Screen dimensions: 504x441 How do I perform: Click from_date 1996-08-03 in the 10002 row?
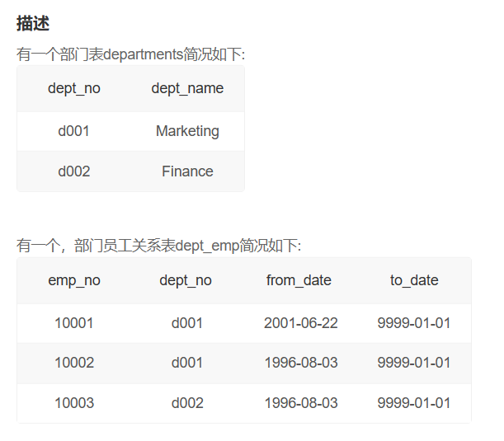tap(300, 363)
